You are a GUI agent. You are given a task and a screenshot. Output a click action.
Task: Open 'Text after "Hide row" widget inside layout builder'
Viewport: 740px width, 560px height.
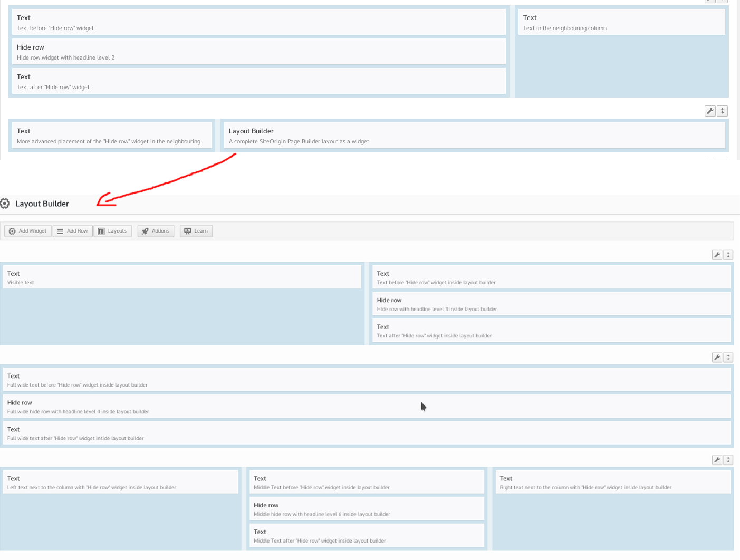551,330
